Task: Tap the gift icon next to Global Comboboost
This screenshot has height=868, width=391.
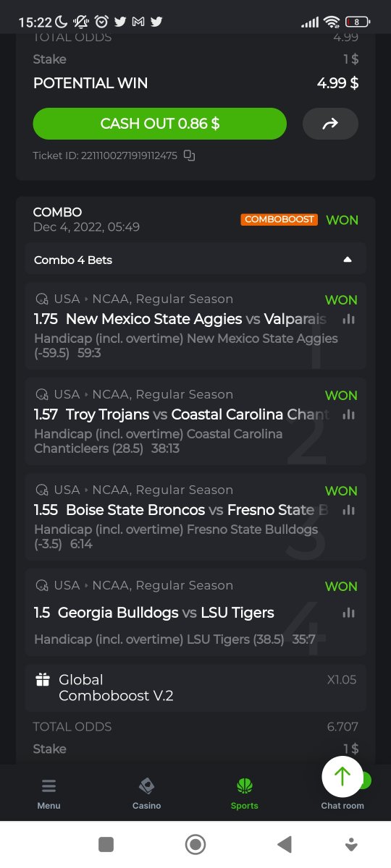Action: (43, 680)
